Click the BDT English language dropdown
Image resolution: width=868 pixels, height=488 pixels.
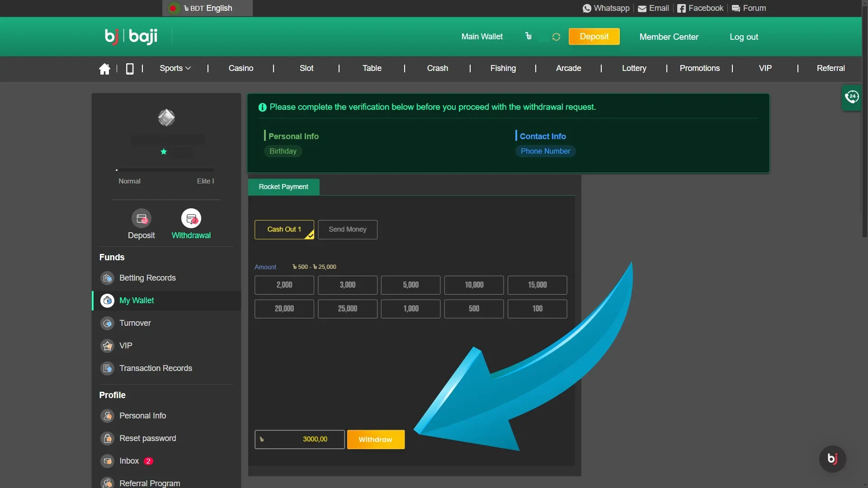click(207, 8)
